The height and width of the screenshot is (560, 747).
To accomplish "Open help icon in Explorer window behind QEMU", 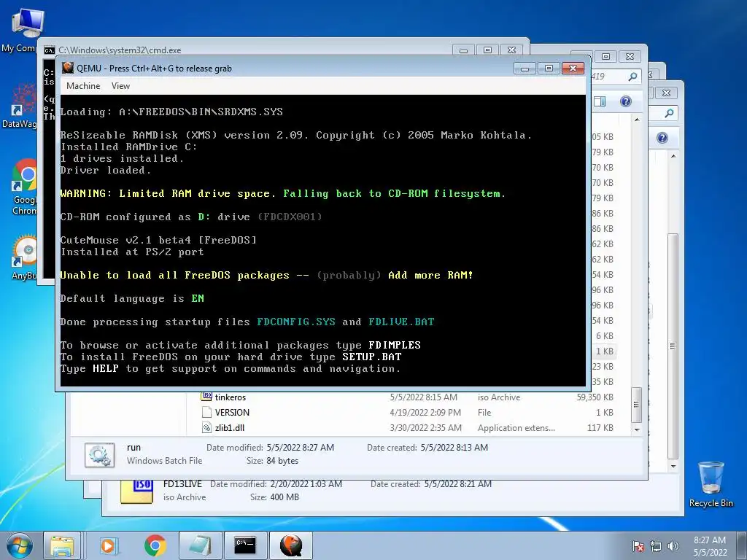I will click(625, 101).
